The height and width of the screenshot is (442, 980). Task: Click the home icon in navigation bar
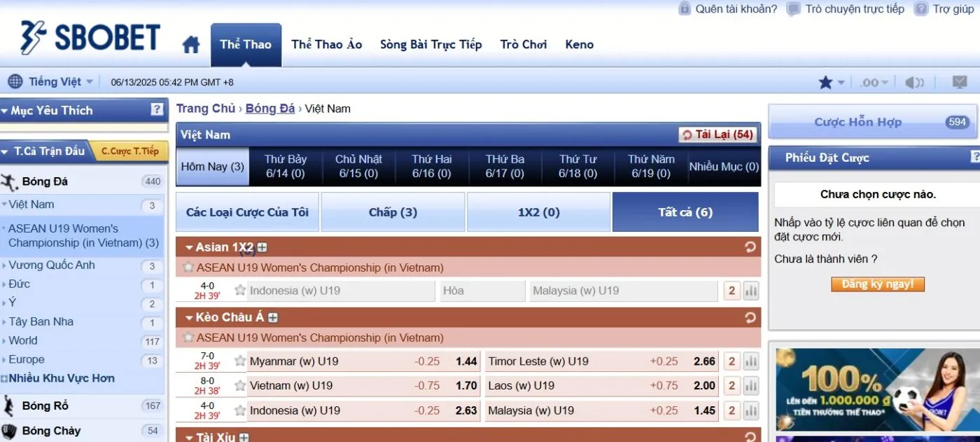(x=190, y=46)
